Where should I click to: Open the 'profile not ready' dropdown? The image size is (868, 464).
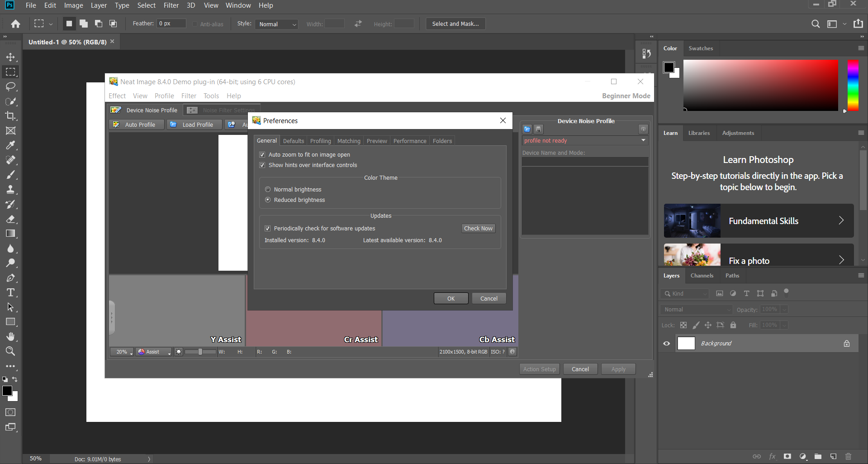pos(585,141)
